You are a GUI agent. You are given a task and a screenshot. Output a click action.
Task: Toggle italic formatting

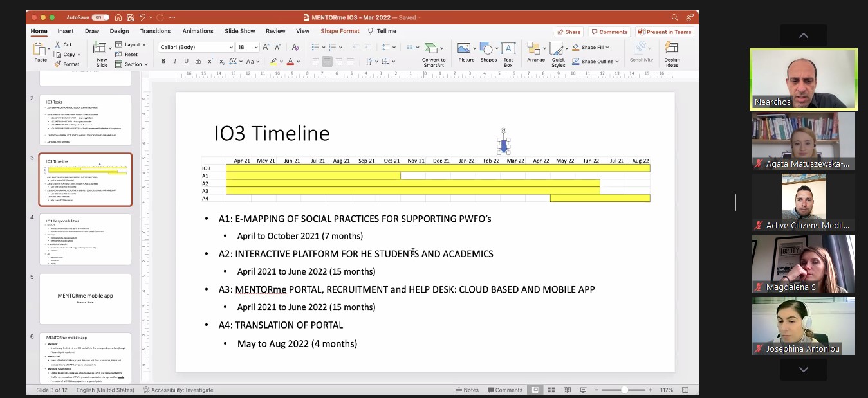pos(175,62)
